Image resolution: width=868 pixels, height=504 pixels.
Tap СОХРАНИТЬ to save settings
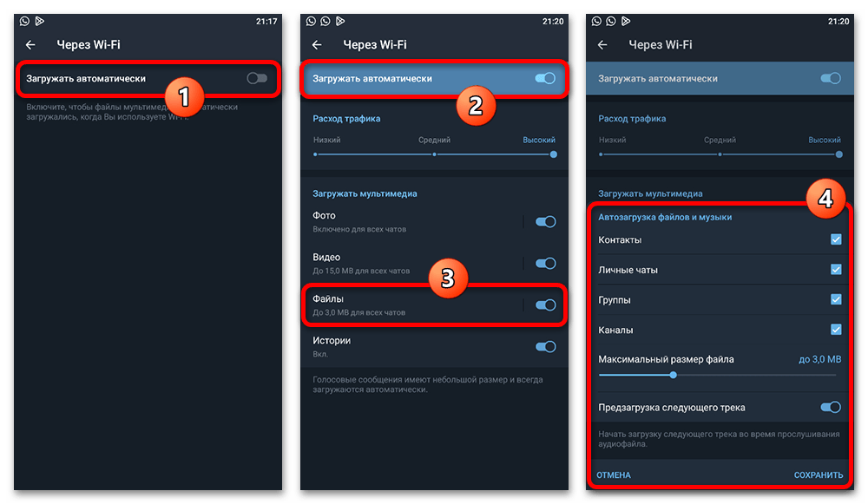point(819,475)
